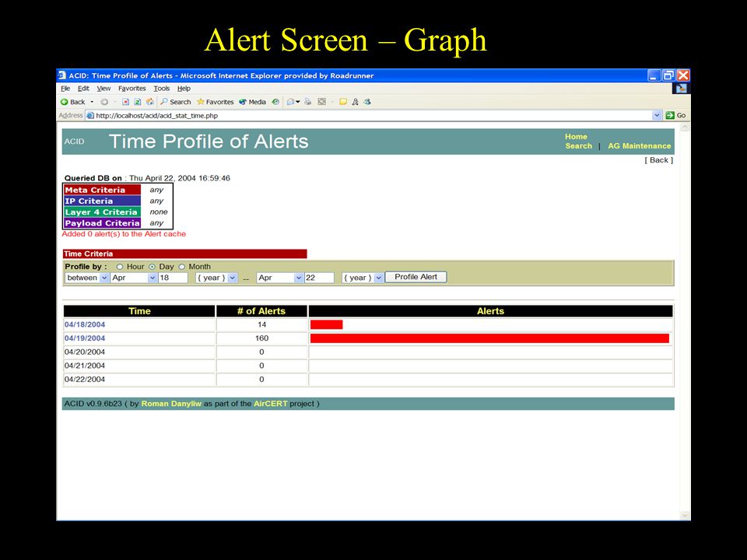Viewport: 747px width, 560px height.
Task: Click the [ Back ] page link
Action: 659,160
